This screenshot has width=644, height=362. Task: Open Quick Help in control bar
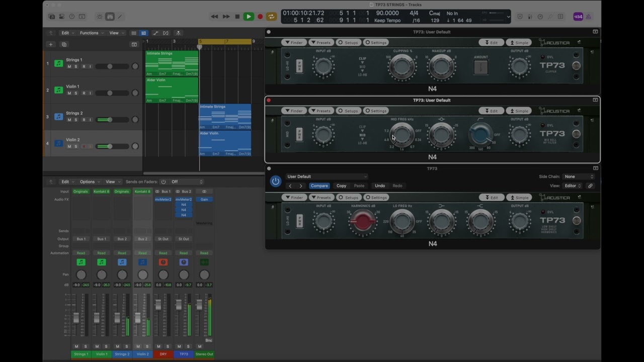tap(72, 17)
